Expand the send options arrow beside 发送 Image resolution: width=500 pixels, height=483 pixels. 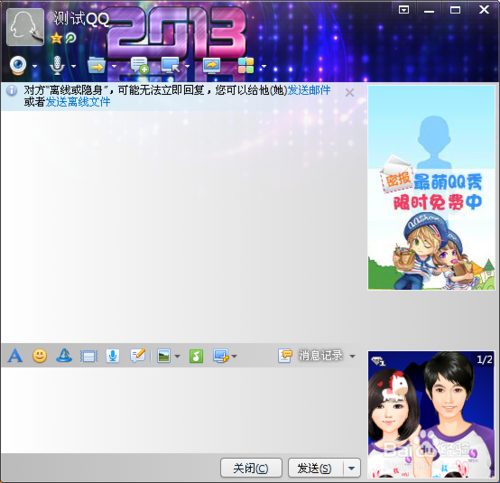pos(352,468)
